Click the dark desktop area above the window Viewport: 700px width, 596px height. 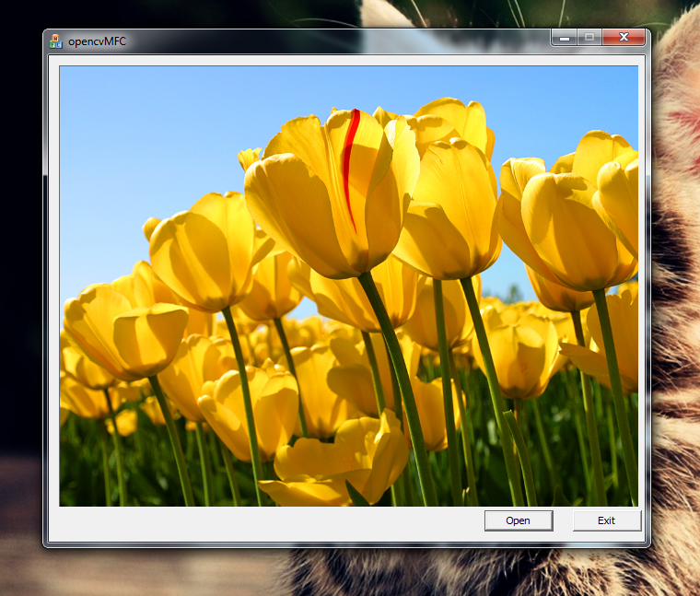(x=184, y=13)
